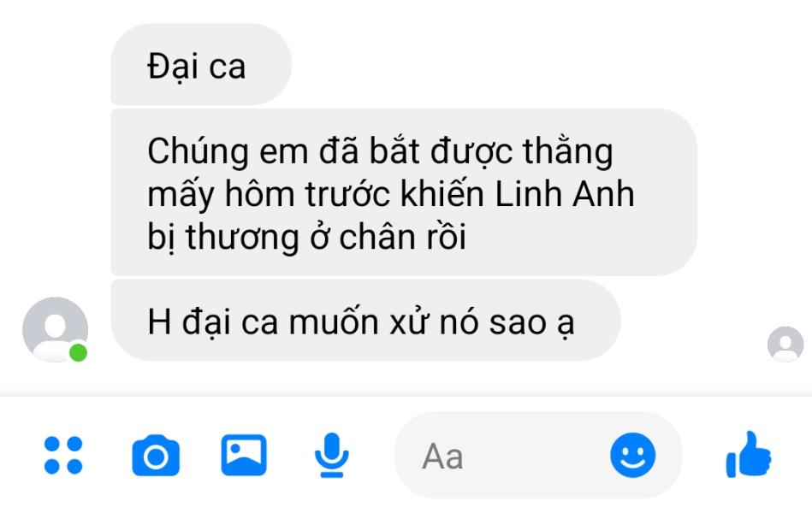Screen dimensions: 812x513
Task: Click blank space inside message field before emoji
Action: point(533,456)
